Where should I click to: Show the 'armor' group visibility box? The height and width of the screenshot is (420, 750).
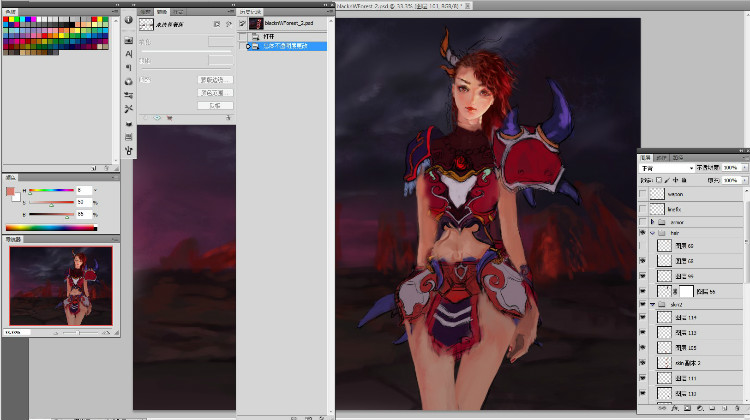point(642,222)
